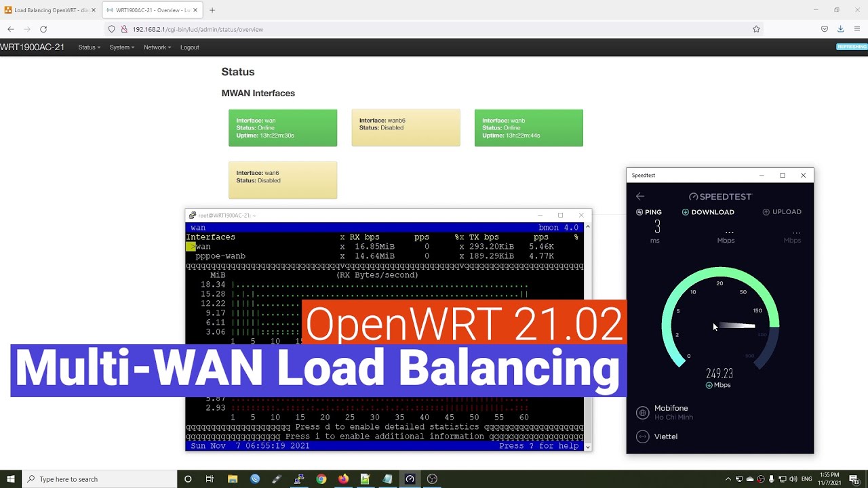Open Notepad++ from the taskbar
This screenshot has width=868, height=488.
366,479
